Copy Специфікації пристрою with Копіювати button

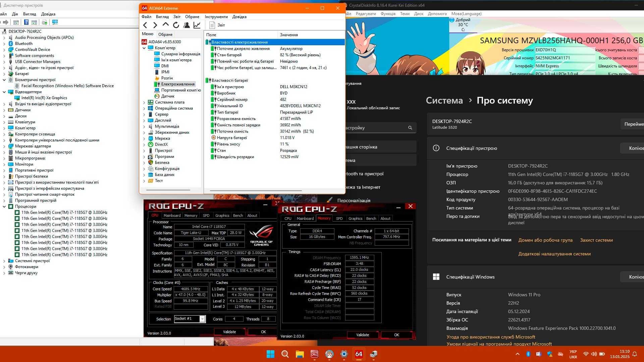click(632, 148)
